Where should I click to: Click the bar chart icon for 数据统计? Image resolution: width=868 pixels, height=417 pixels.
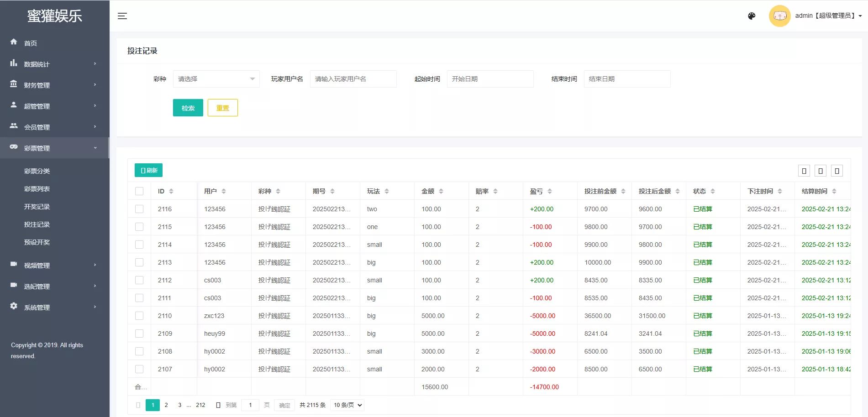[14, 63]
